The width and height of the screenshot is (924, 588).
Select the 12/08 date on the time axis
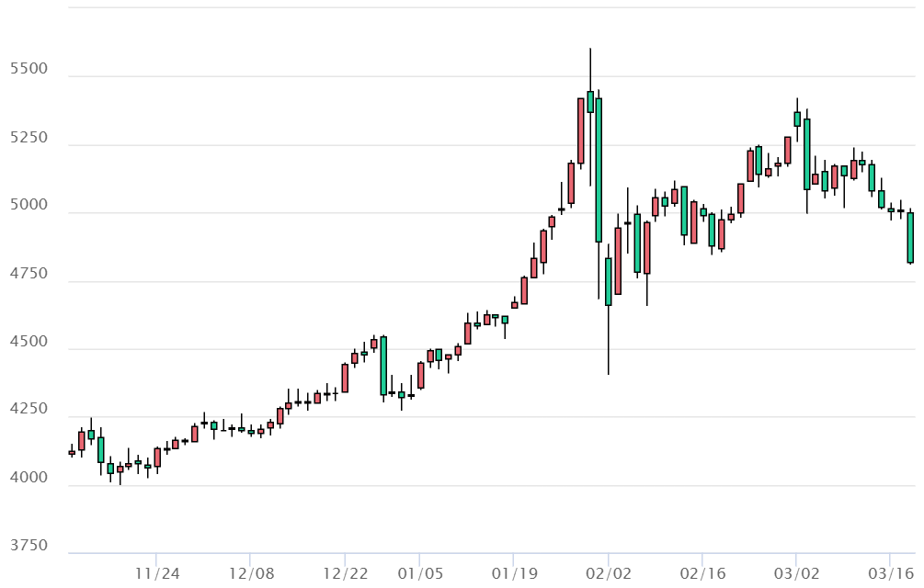click(251, 574)
